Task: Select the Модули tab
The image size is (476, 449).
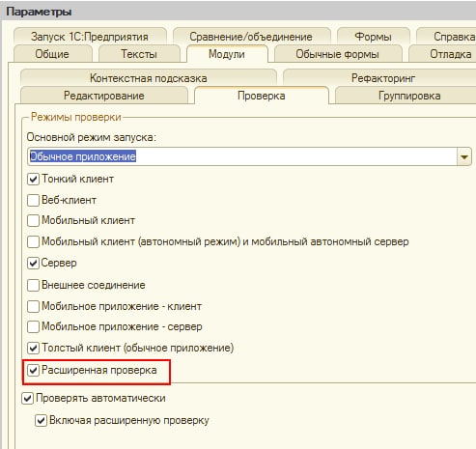Action: (x=227, y=54)
